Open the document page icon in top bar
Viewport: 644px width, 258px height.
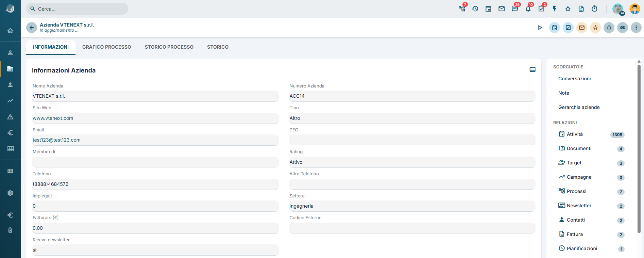581,9
